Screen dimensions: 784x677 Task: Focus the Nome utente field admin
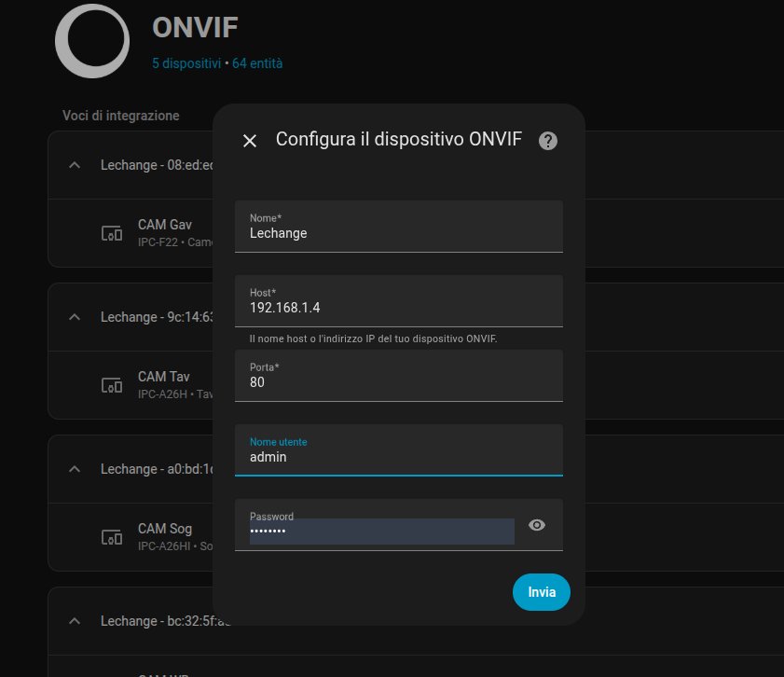point(398,450)
